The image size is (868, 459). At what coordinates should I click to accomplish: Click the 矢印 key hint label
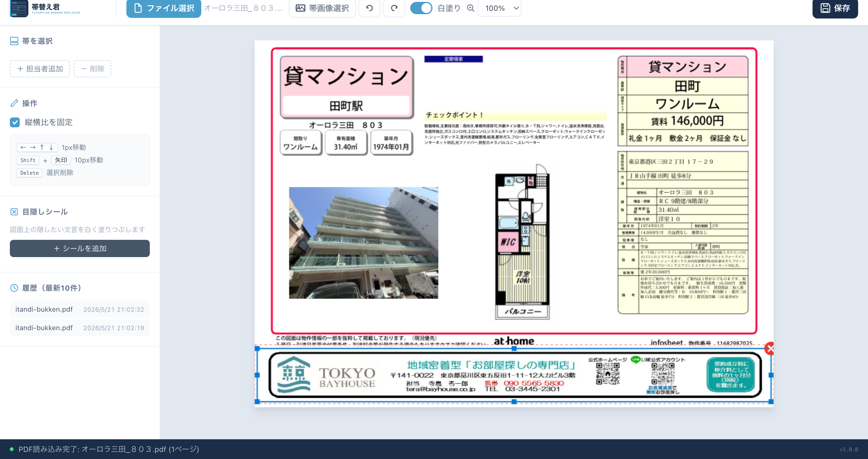coord(61,160)
